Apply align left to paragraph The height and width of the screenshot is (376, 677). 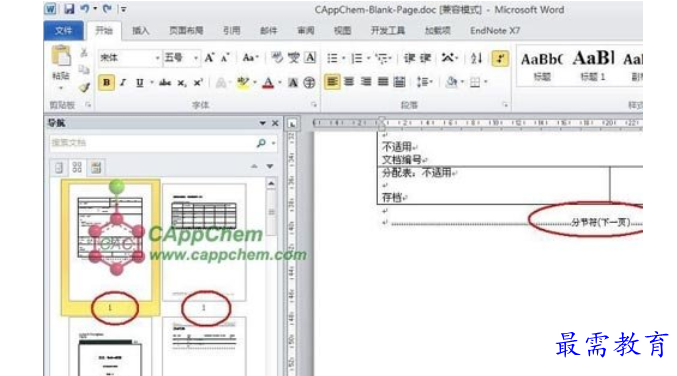(332, 82)
